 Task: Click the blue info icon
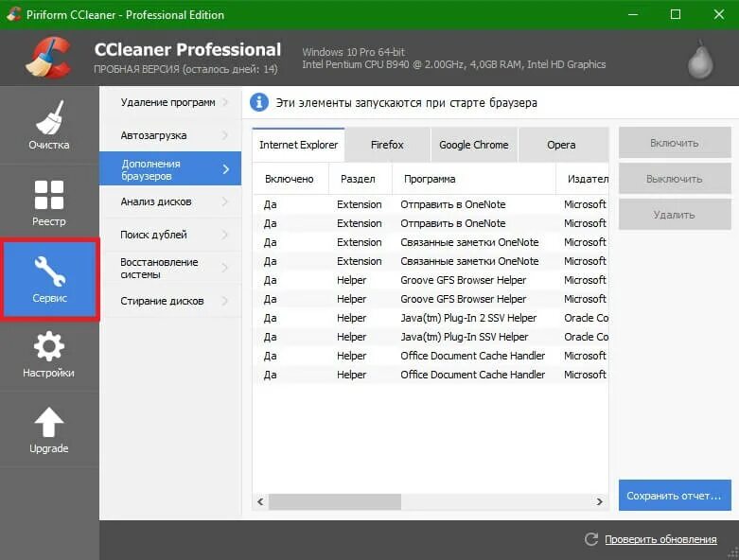[259, 102]
